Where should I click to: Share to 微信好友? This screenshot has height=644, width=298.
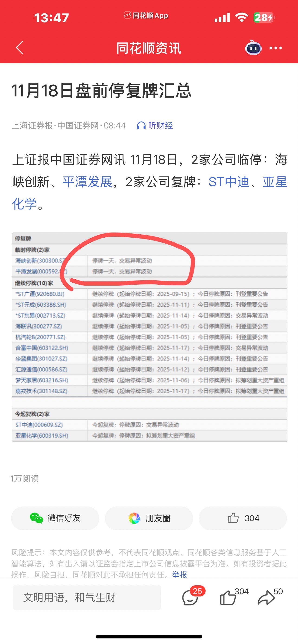coord(55,518)
